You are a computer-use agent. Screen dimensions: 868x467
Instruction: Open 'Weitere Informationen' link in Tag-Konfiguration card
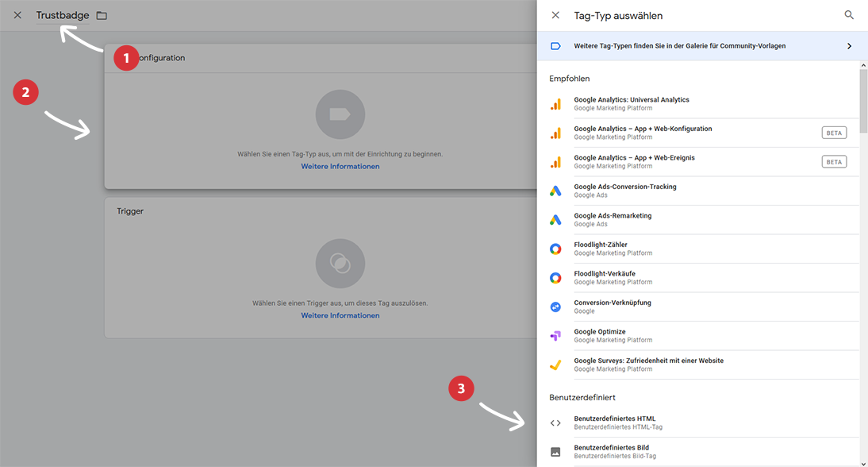pyautogui.click(x=340, y=166)
